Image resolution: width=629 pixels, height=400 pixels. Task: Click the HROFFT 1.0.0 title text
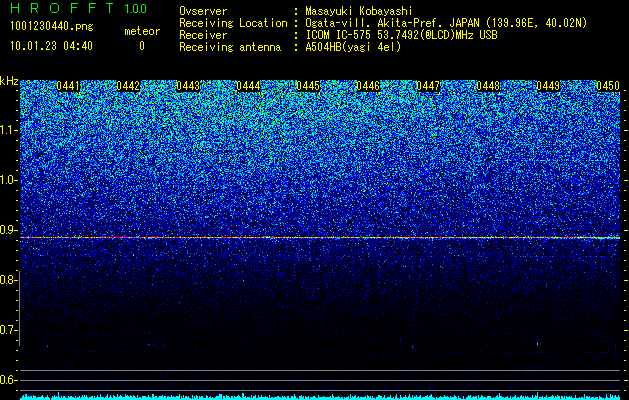point(78,8)
